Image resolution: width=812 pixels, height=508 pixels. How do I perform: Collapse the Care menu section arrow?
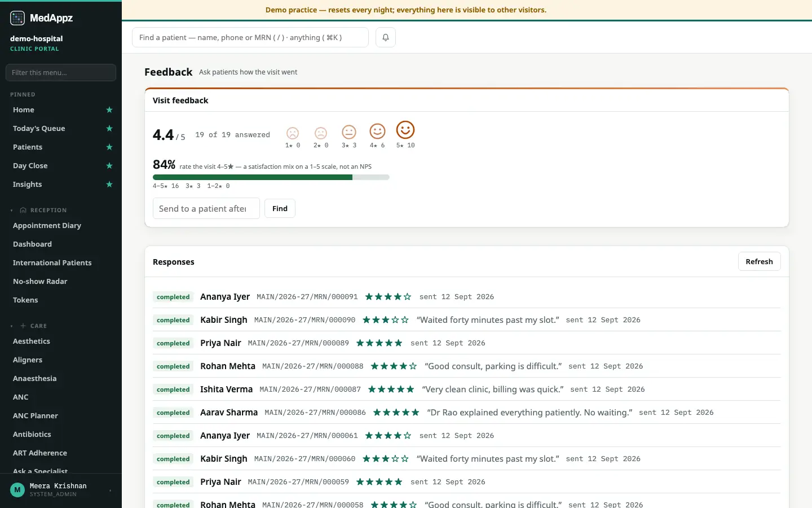pos(12,326)
